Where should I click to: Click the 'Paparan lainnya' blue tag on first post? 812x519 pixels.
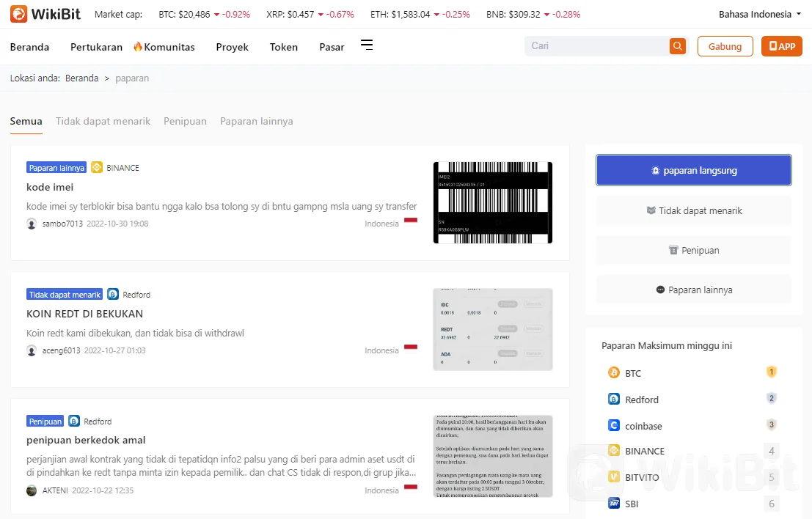click(x=56, y=168)
